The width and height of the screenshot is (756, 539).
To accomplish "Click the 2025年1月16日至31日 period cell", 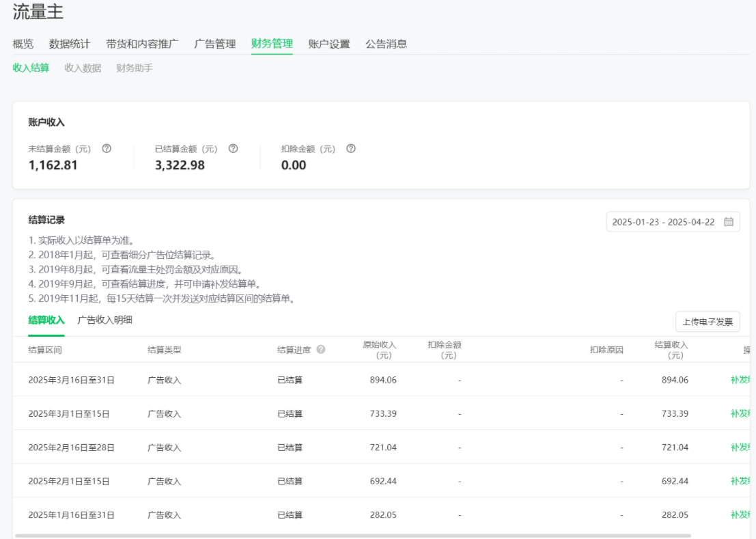I will (x=71, y=515).
